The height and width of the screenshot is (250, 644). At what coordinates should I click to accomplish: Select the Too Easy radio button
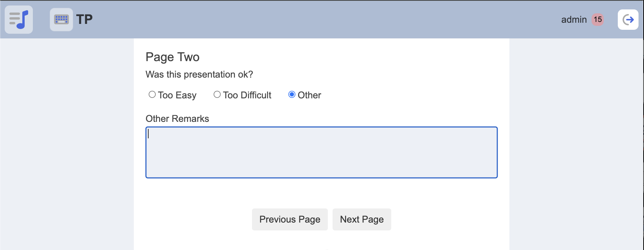point(152,94)
